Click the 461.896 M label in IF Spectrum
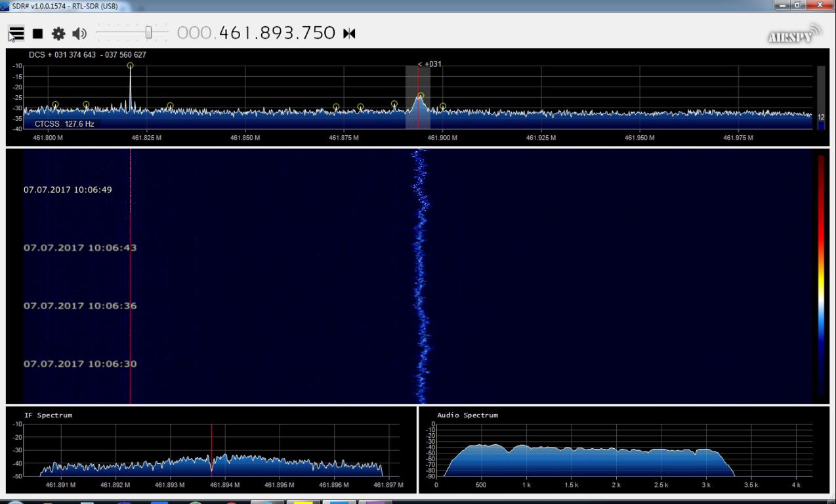 click(334, 485)
